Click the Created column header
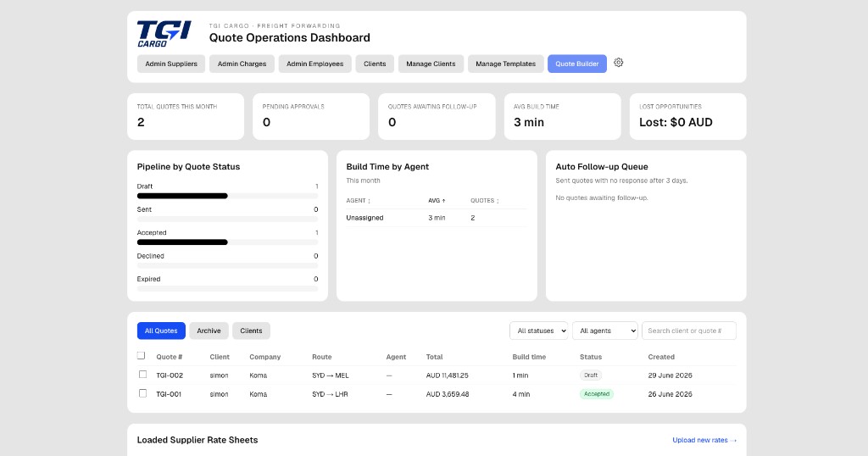The image size is (868, 456). (661, 357)
